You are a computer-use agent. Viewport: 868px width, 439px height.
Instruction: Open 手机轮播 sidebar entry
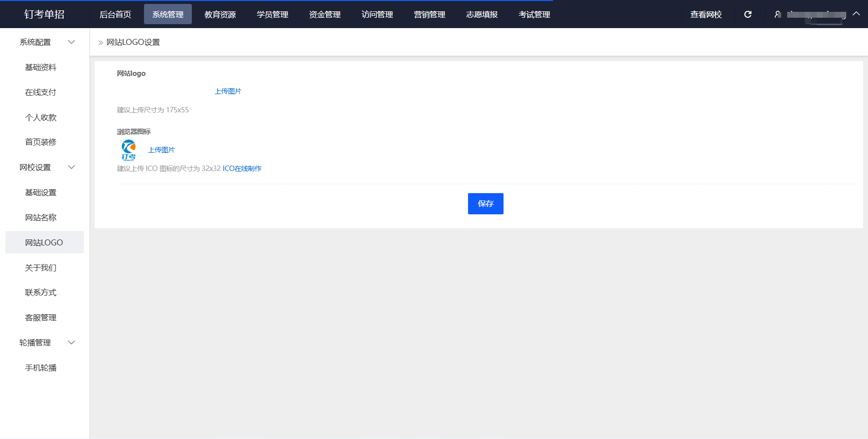click(x=41, y=368)
